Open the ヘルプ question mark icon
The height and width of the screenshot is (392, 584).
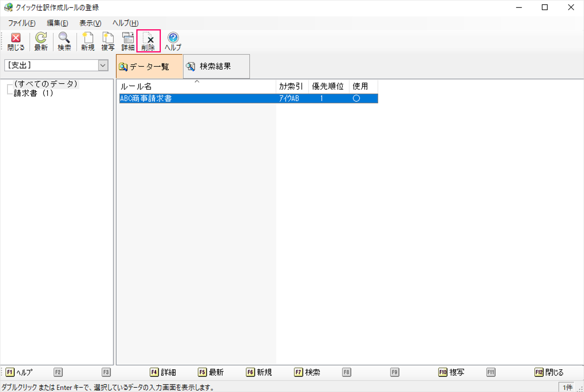click(x=173, y=41)
